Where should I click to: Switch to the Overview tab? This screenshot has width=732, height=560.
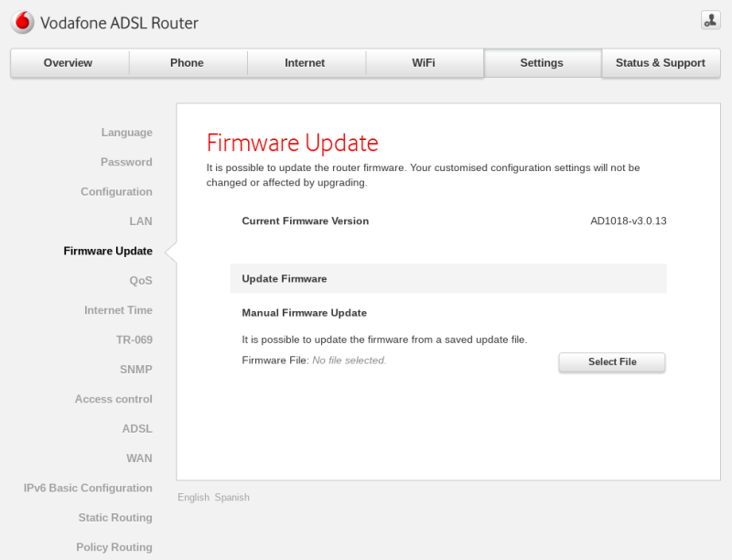point(69,63)
